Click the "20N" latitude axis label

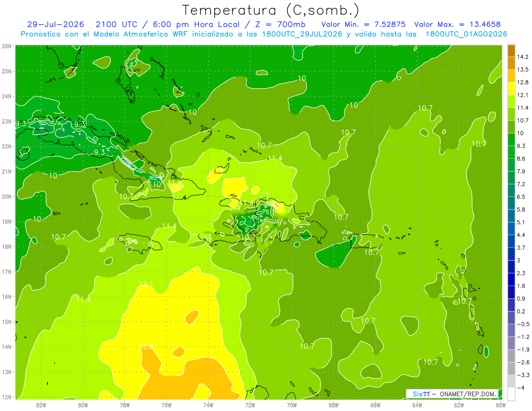(6, 196)
